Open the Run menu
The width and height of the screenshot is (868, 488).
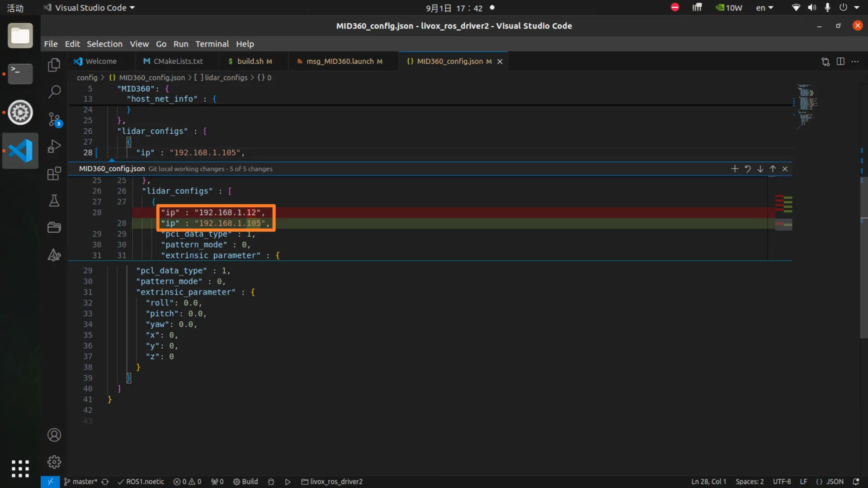pyautogui.click(x=181, y=44)
